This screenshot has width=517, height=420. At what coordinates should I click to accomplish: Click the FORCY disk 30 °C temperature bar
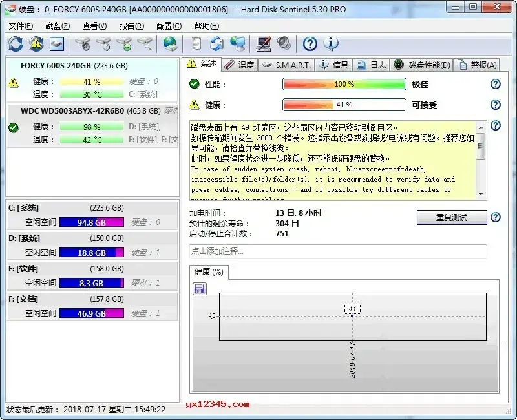point(92,94)
